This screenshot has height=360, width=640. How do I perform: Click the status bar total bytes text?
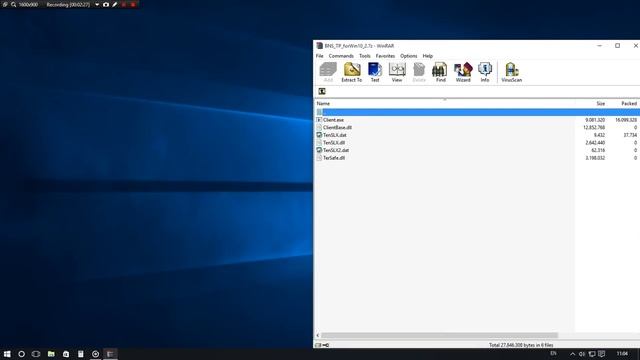pos(521,345)
